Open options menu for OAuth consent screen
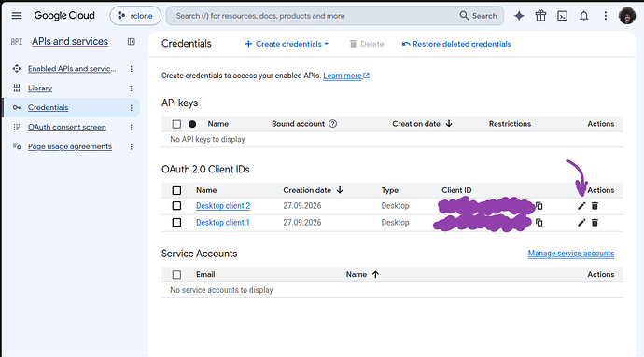Screen dimensions: 644x357 pos(131,127)
